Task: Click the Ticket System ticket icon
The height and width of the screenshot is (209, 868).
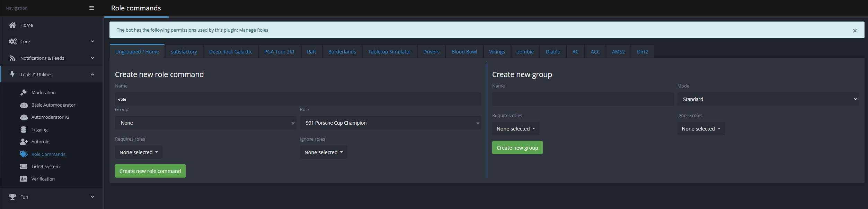Action: [24, 166]
